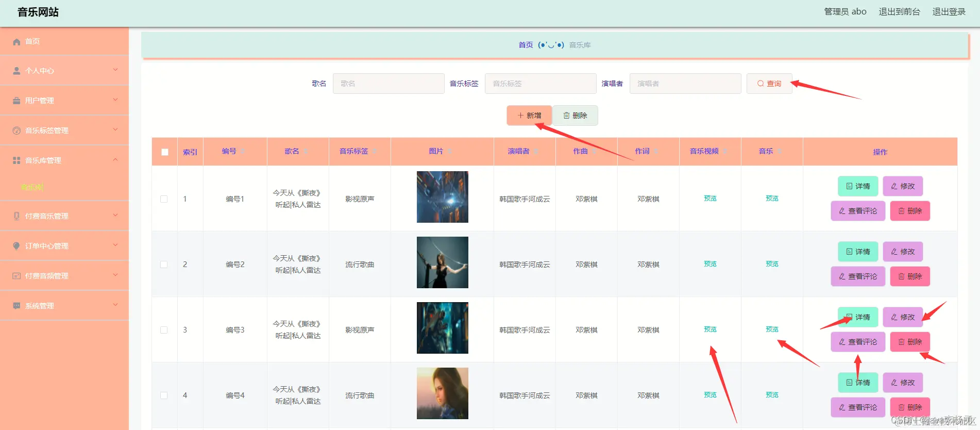
Task: Click 查看评论 for row 编号3
Action: [x=858, y=342]
